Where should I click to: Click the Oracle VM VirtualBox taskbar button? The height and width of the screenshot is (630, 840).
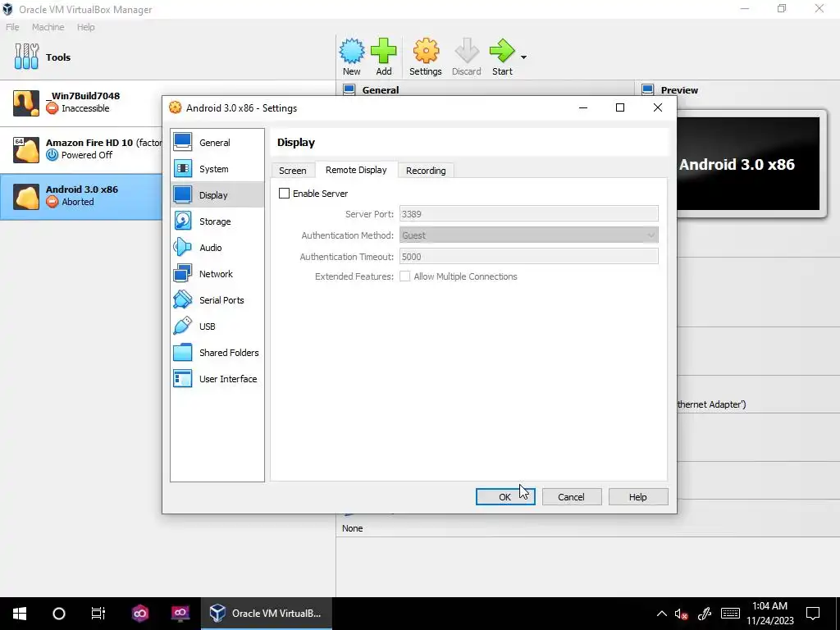tap(267, 614)
